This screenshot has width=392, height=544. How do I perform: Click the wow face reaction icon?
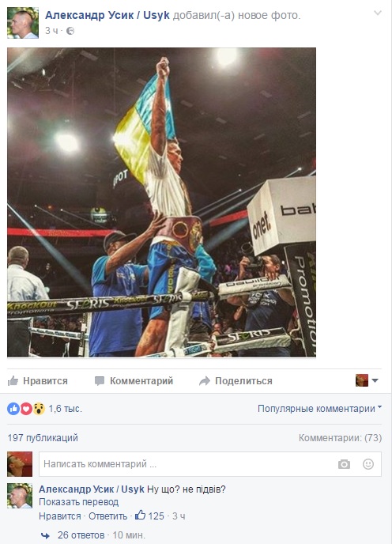(39, 409)
